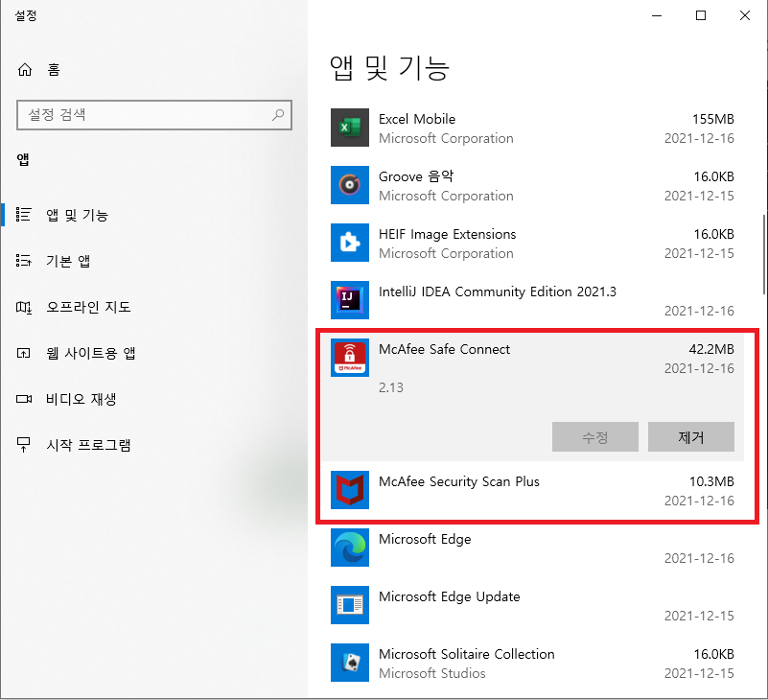This screenshot has width=768, height=700.
Task: Click the search magnifier icon in settings search
Action: click(x=278, y=115)
